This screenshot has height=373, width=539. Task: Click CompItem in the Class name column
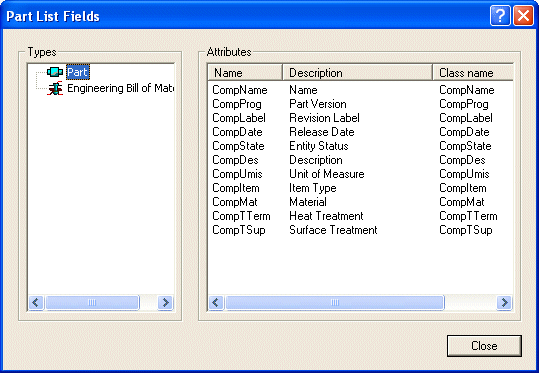coord(463,188)
